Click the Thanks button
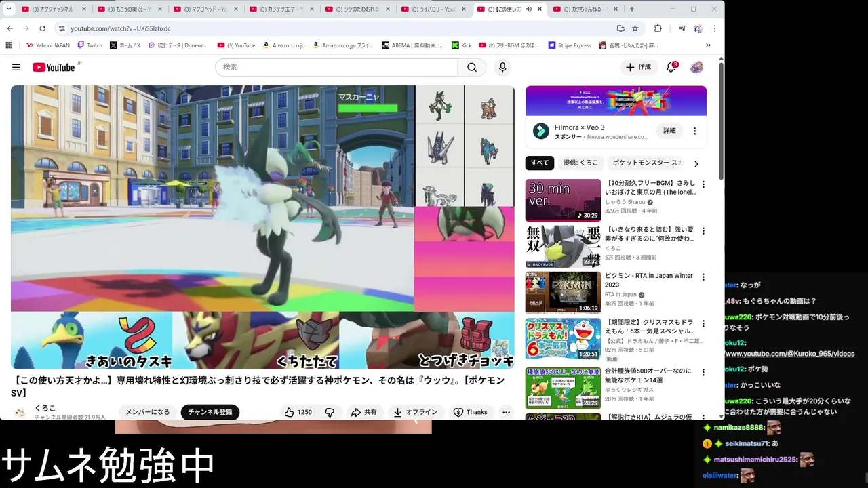Screen dimensions: 868x488 coord(471,412)
